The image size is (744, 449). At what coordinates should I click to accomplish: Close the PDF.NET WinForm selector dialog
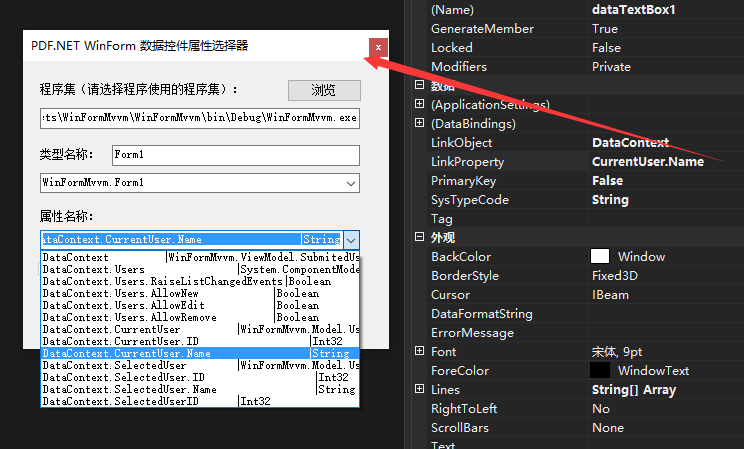[x=378, y=47]
